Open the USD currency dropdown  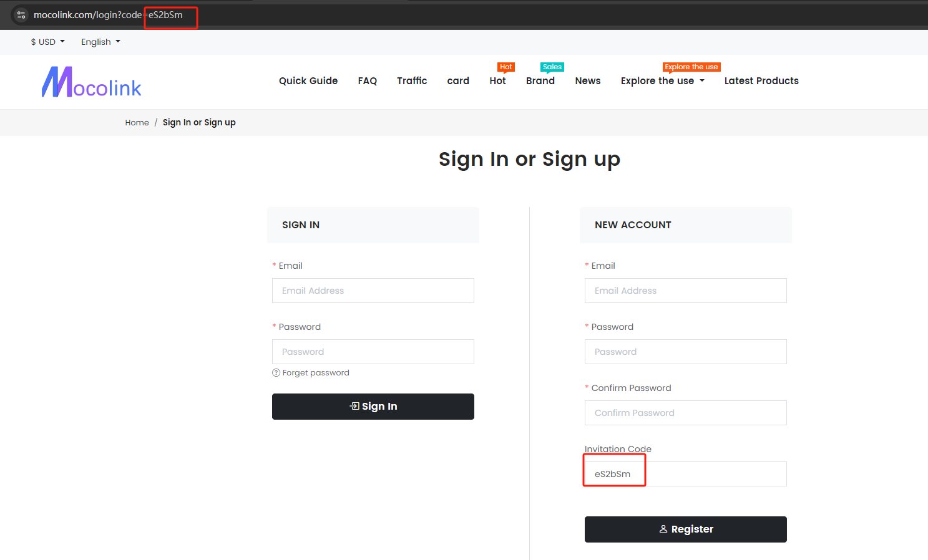coord(47,42)
